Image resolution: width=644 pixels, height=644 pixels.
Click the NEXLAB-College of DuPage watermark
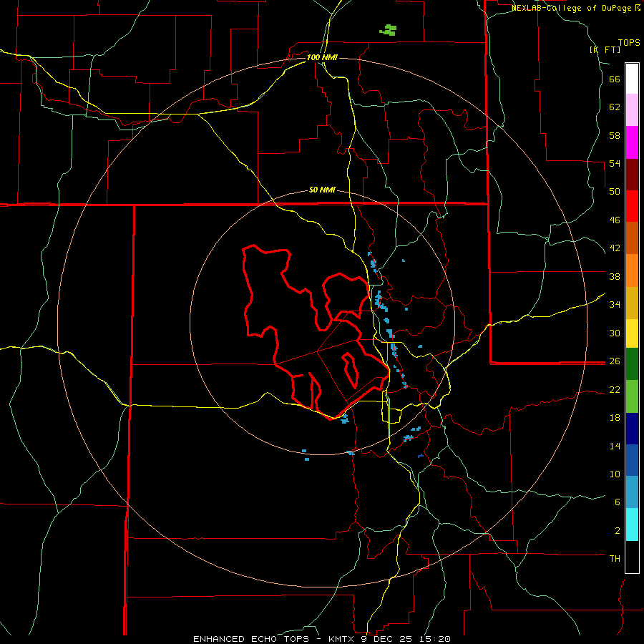tap(576, 8)
